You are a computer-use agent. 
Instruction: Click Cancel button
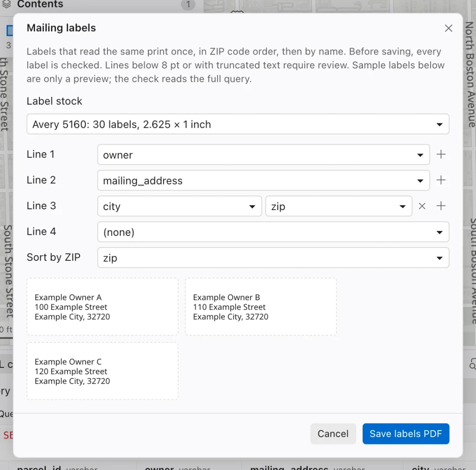333,434
